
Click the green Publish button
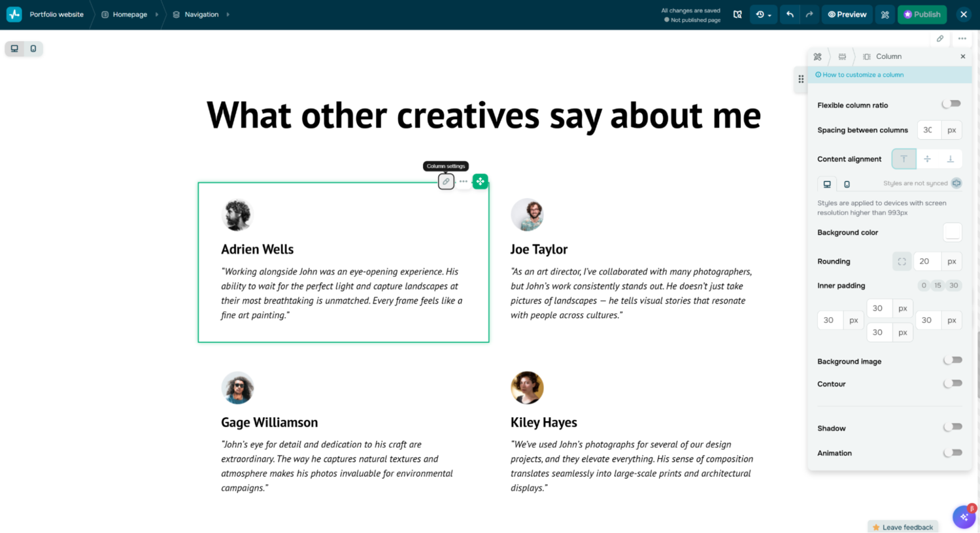(x=922, y=14)
